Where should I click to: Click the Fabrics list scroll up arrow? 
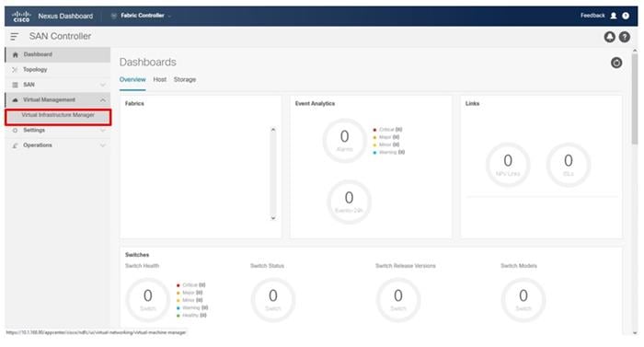tap(273, 130)
